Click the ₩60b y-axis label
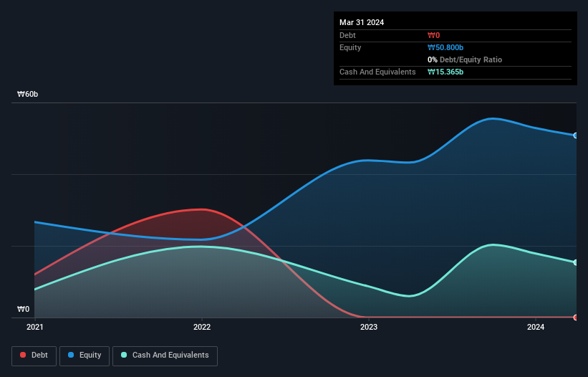The height and width of the screenshot is (377, 588). pyautogui.click(x=27, y=94)
